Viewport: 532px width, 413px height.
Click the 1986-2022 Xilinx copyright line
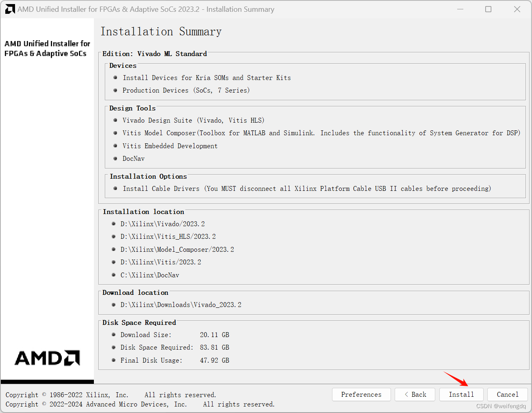point(111,395)
